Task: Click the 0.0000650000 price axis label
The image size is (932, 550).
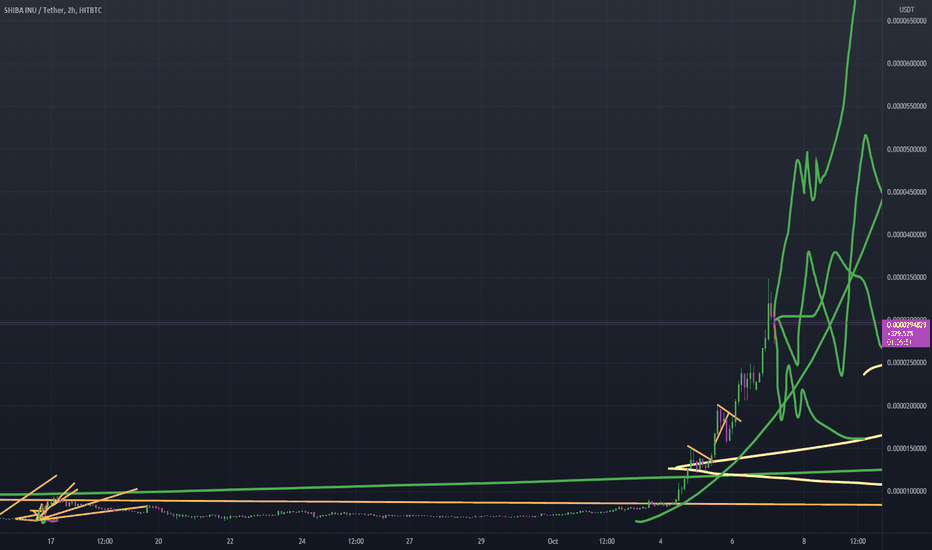Action: click(x=906, y=21)
